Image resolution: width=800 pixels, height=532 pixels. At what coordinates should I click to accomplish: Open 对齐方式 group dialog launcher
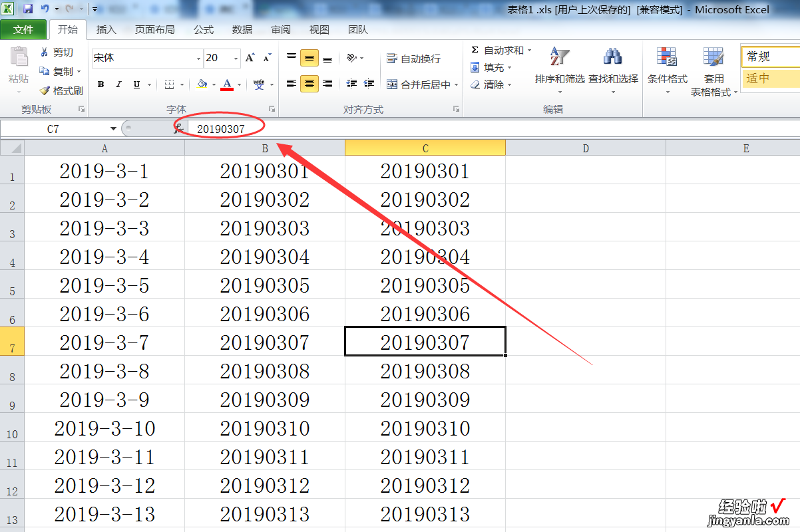tap(456, 108)
